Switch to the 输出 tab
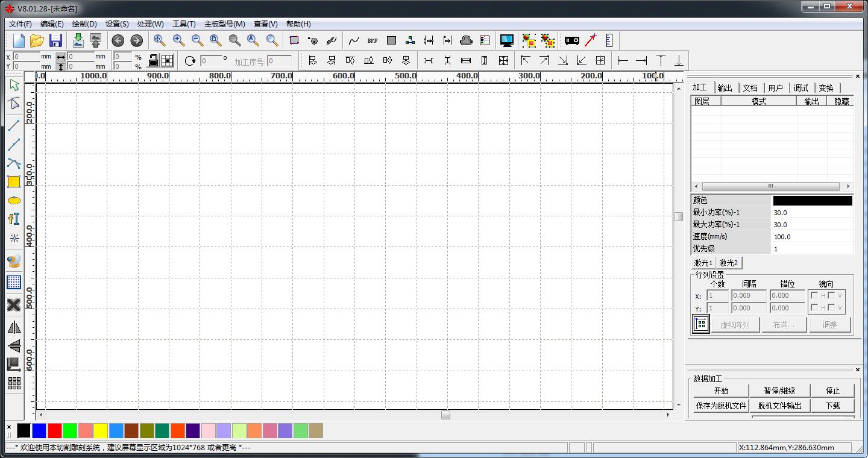 tap(725, 88)
